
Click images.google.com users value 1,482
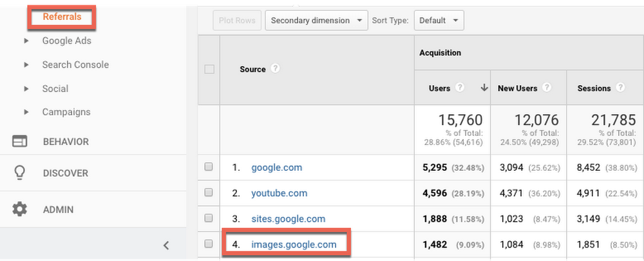435,244
